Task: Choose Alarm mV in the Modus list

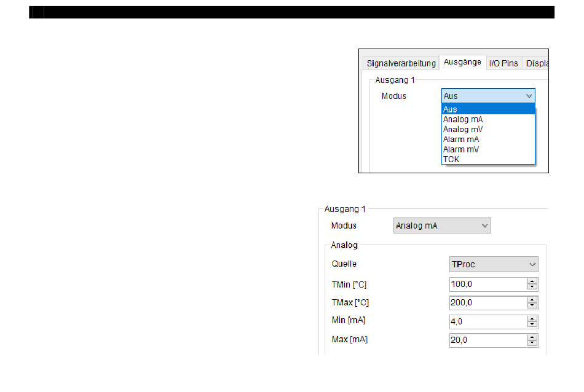Action: click(x=488, y=150)
